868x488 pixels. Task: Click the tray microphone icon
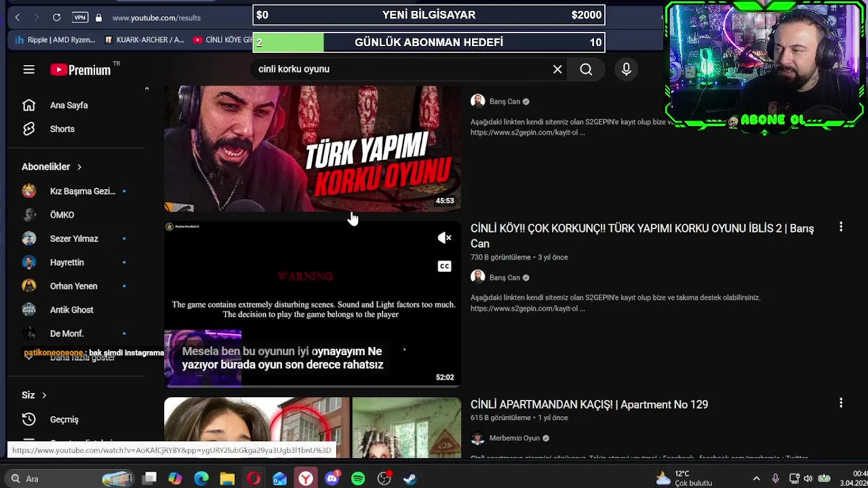tap(776, 479)
